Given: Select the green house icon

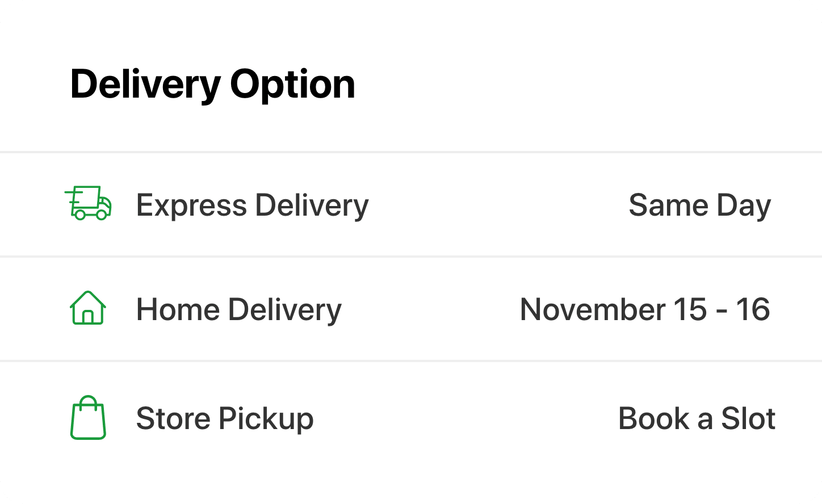Looking at the screenshot, I should pos(88,308).
